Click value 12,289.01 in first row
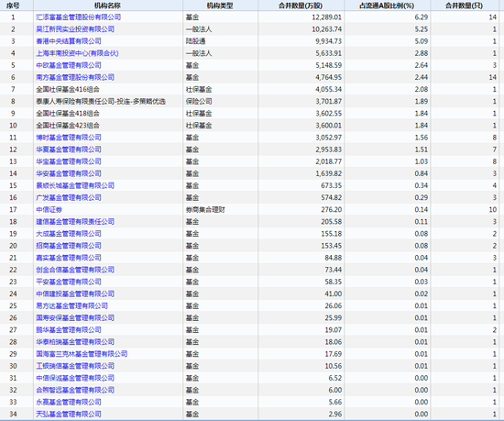The height and width of the screenshot is (421, 504). coord(326,17)
